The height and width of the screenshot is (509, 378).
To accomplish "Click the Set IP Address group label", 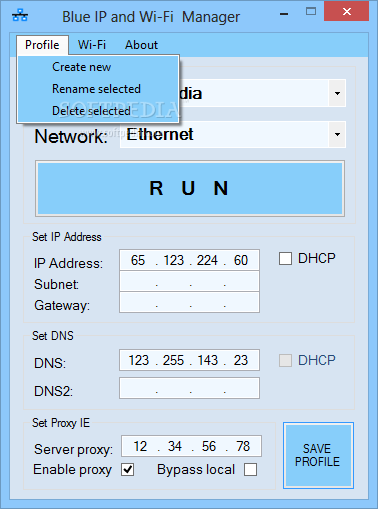I will pyautogui.click(x=67, y=237).
